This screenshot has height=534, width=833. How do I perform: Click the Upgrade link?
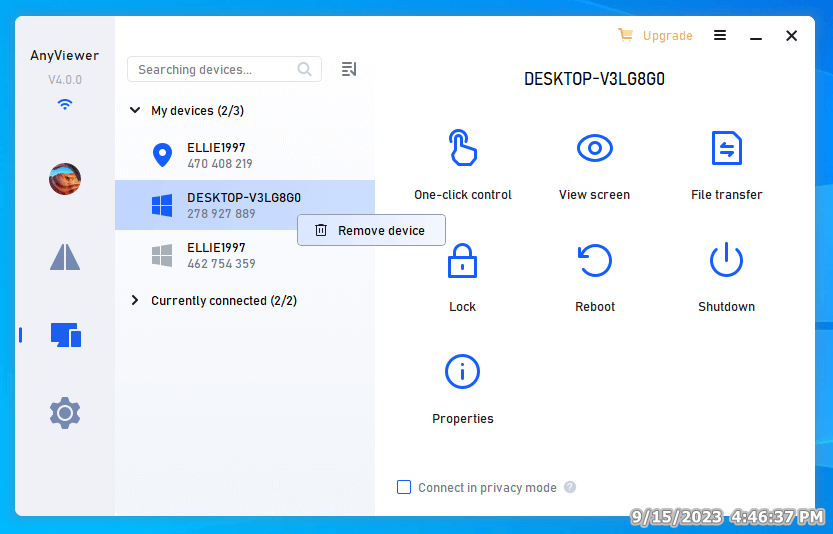click(667, 36)
